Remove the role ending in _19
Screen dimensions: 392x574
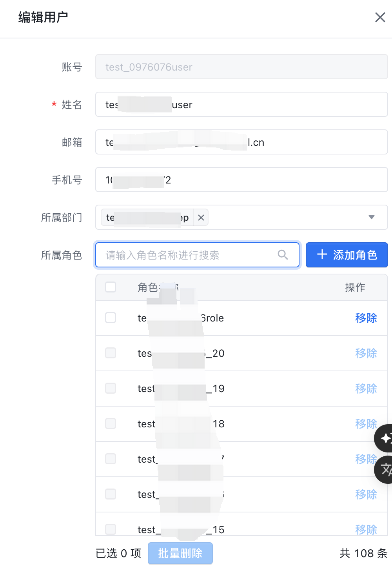click(x=366, y=389)
